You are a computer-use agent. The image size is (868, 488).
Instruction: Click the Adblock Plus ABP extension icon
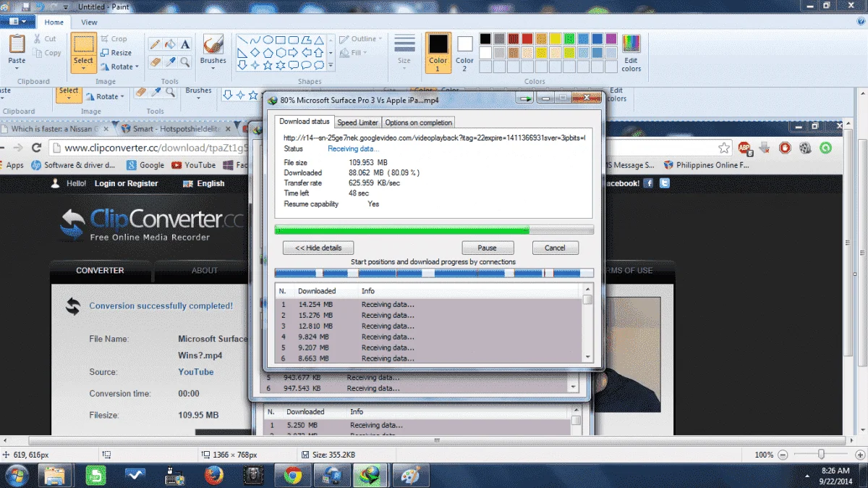tap(744, 148)
